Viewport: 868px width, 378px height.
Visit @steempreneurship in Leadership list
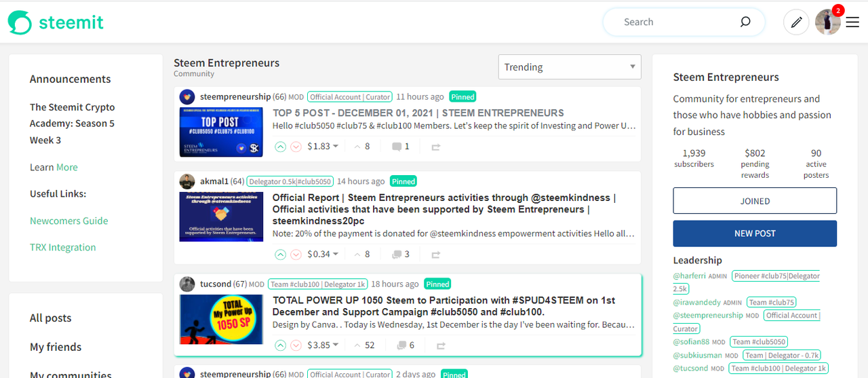pos(708,316)
